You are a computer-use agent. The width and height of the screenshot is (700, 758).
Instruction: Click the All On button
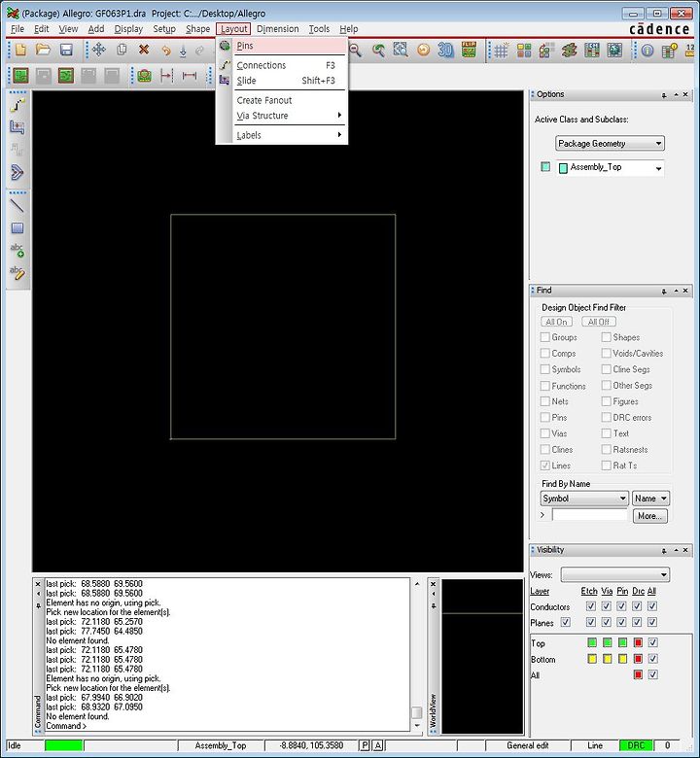click(556, 322)
